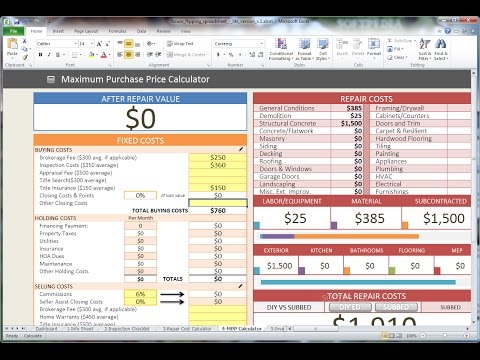The height and width of the screenshot is (360, 480).
Task: Toggle Bottom Align button
Action: tap(137, 44)
